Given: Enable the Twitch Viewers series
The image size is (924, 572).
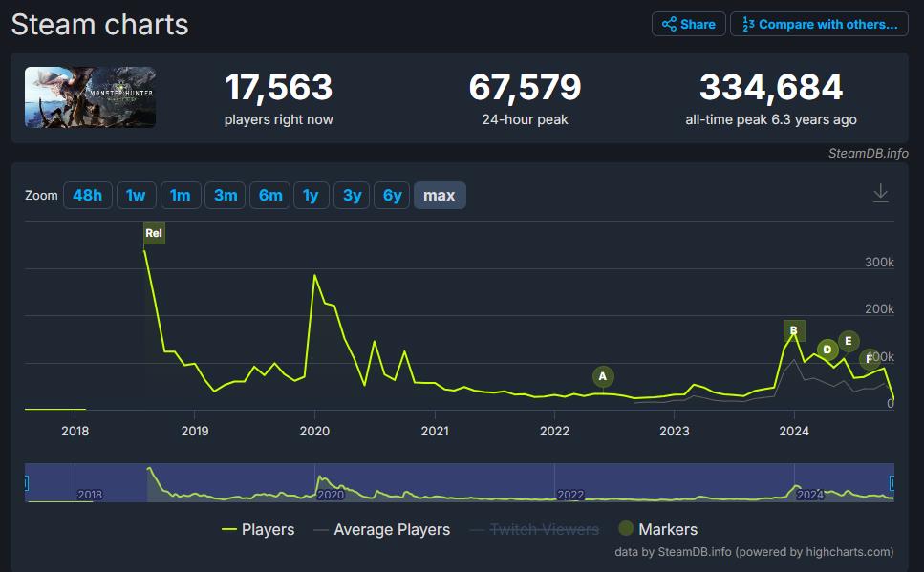Looking at the screenshot, I should 534,529.
